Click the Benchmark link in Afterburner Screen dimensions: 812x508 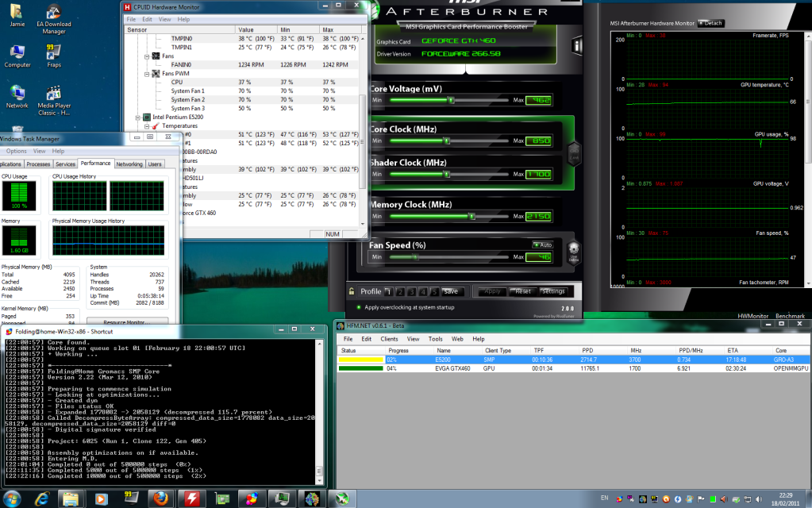(790, 316)
